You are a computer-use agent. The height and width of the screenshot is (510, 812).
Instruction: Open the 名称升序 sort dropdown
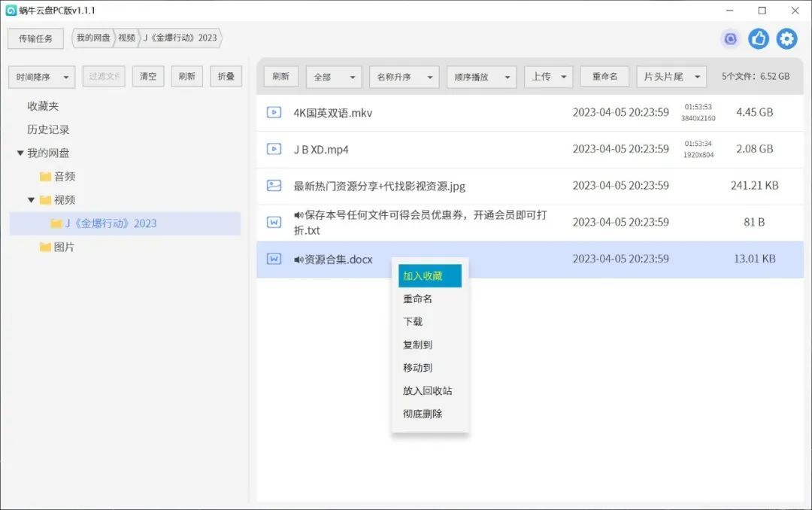pos(404,77)
